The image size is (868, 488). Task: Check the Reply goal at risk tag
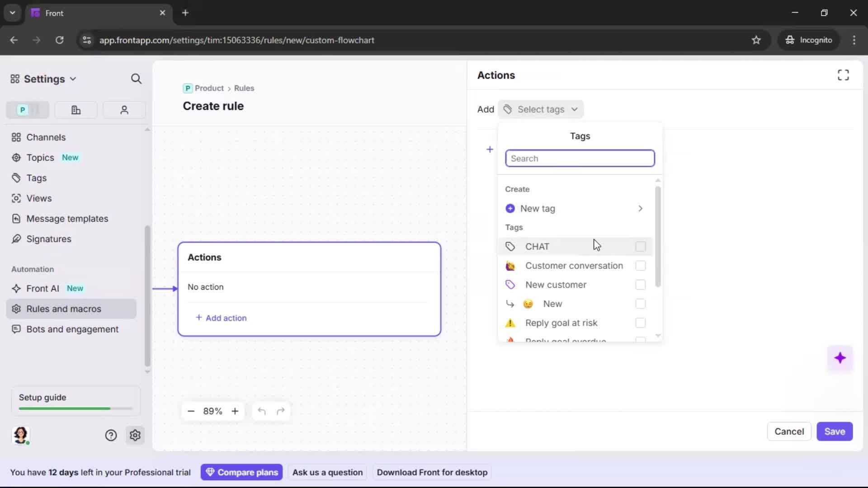(x=641, y=323)
